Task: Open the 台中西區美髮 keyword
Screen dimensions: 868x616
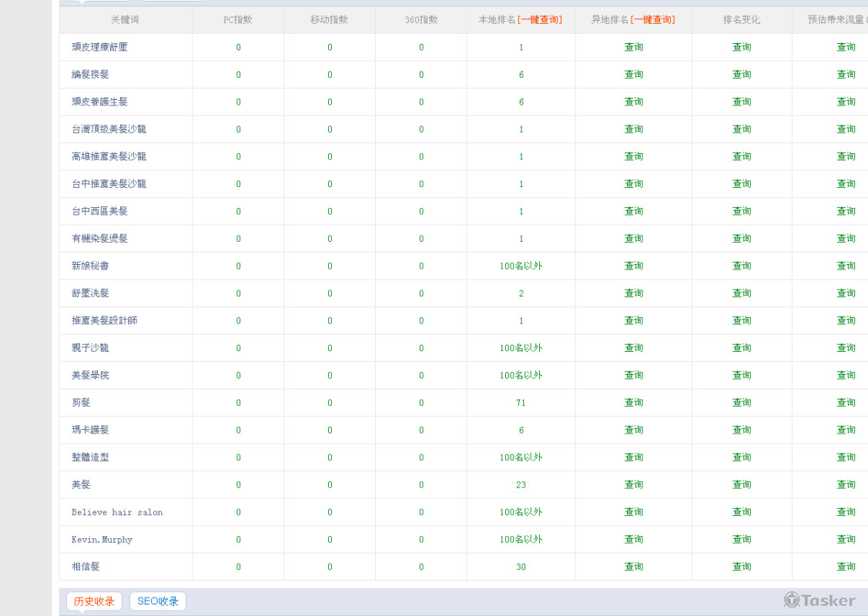Action: click(x=99, y=211)
